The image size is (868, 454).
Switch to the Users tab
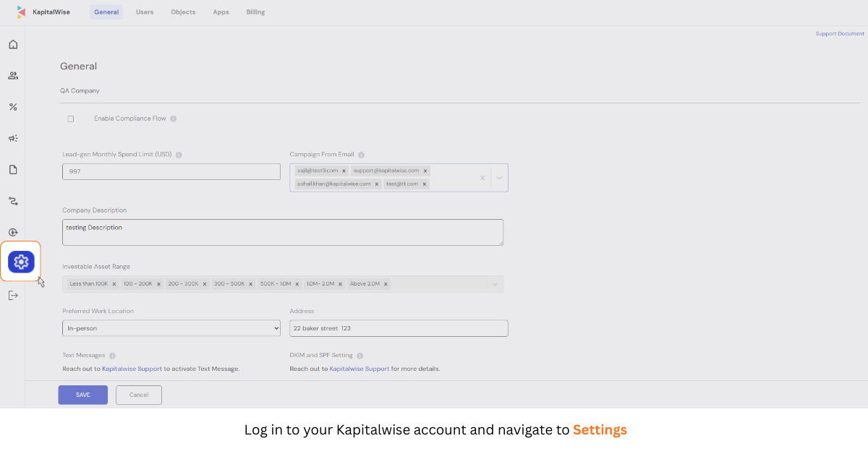pyautogui.click(x=145, y=12)
